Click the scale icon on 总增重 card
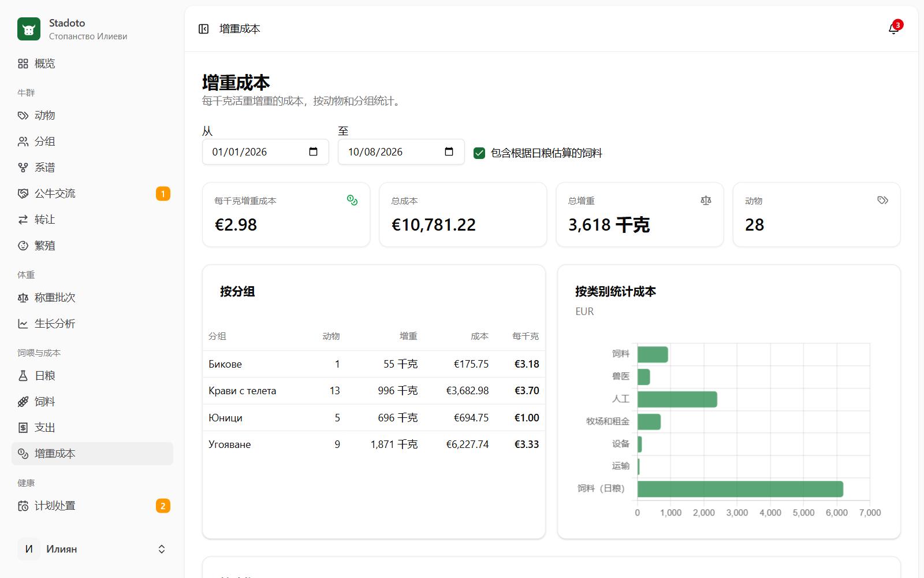This screenshot has height=578, width=924. (706, 200)
